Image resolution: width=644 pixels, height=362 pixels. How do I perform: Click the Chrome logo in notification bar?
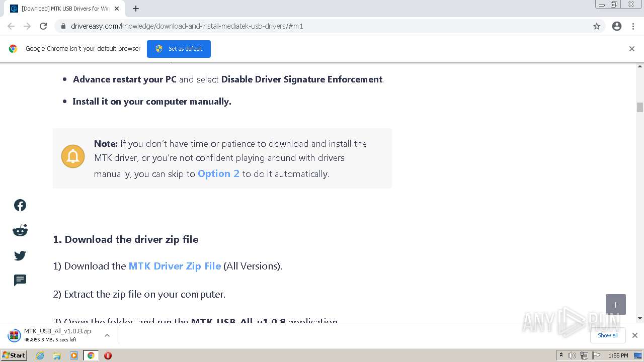[x=13, y=49]
